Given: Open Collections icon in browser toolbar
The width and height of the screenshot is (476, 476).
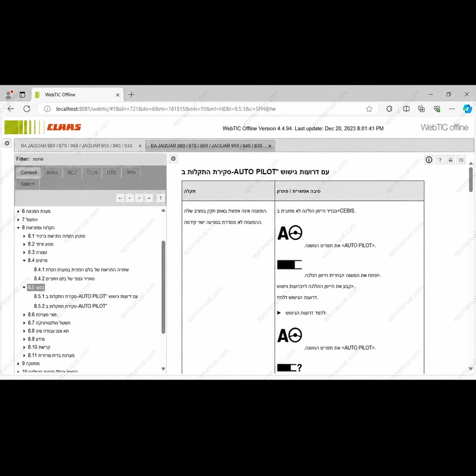Looking at the screenshot, I should tap(421, 109).
